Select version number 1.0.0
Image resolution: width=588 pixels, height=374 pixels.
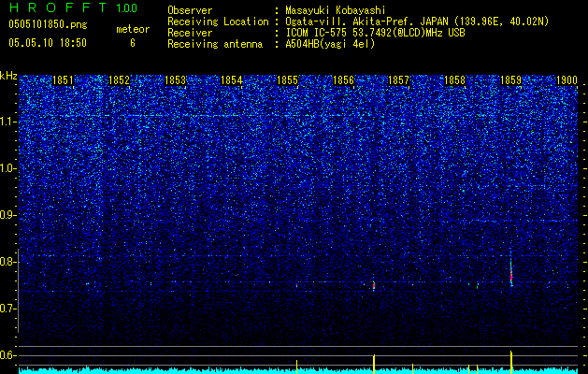tap(127, 7)
